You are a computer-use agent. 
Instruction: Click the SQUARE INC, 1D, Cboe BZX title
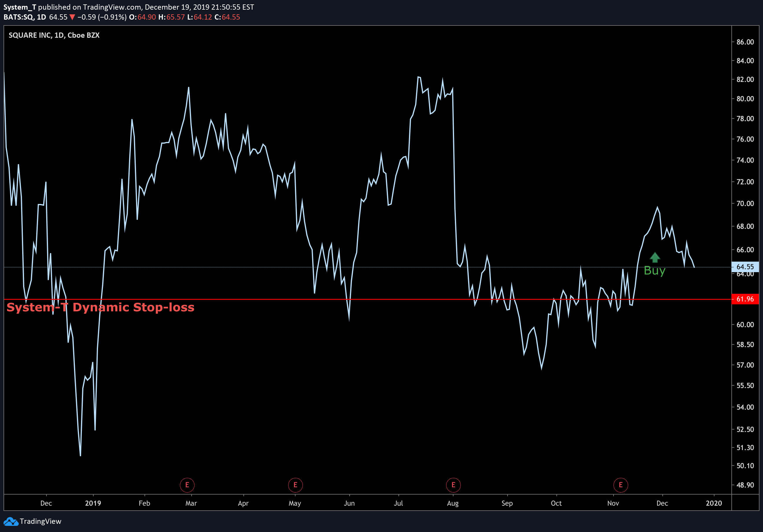point(54,35)
